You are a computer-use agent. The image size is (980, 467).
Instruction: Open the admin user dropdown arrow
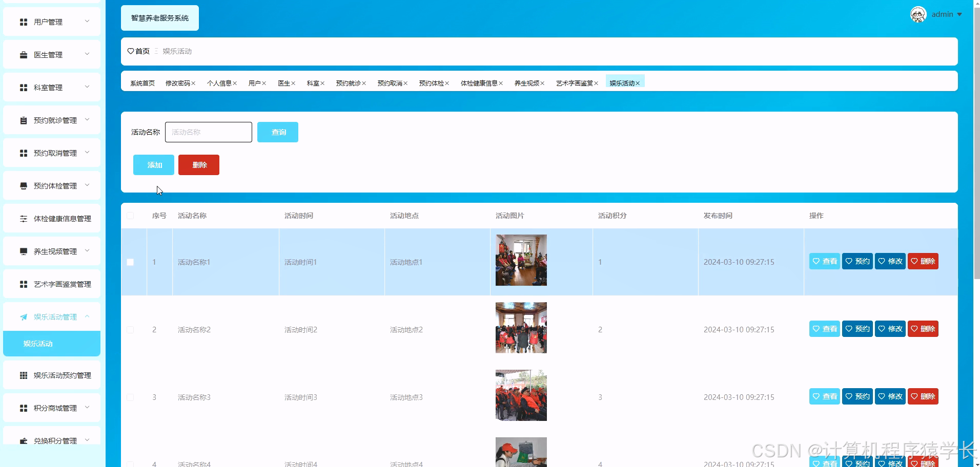959,14
